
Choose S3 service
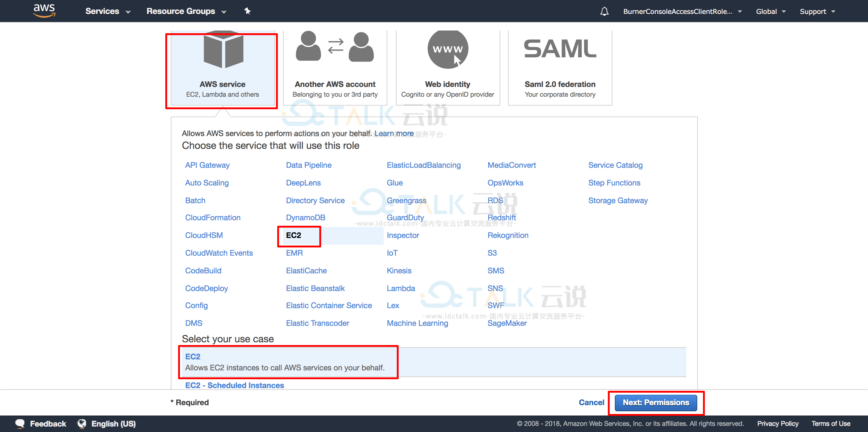click(492, 253)
